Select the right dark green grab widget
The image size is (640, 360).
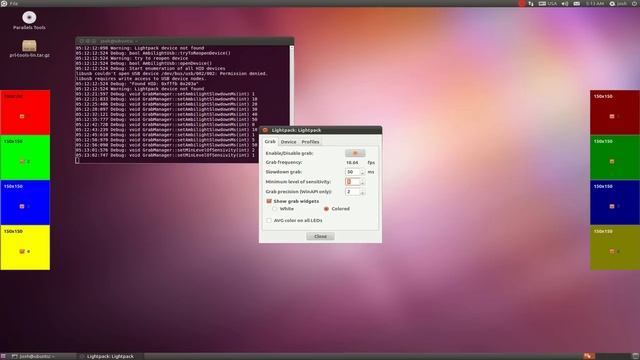click(x=615, y=158)
